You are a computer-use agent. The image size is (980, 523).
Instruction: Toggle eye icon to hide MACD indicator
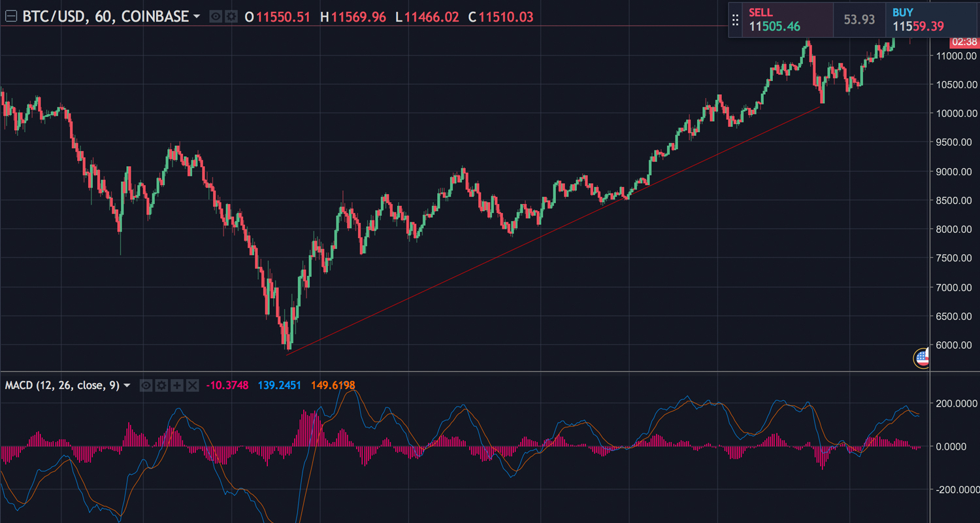pos(146,386)
